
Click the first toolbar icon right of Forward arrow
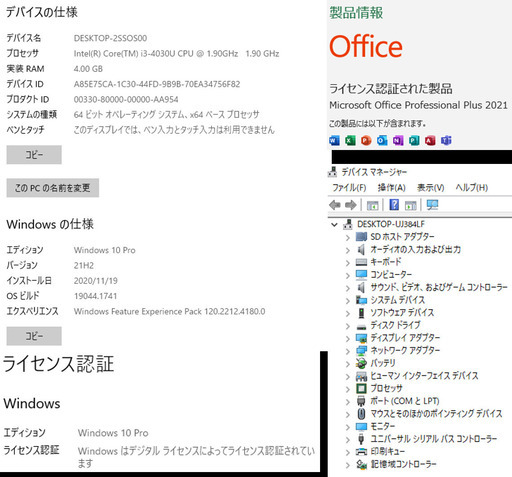pyautogui.click(x=372, y=205)
